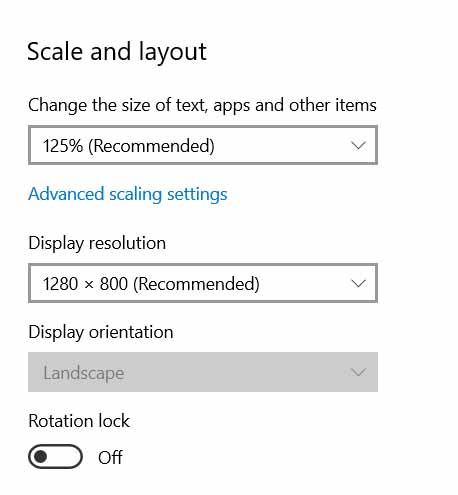
Task: Click the 1280 × 800 value text
Action: tap(85, 284)
